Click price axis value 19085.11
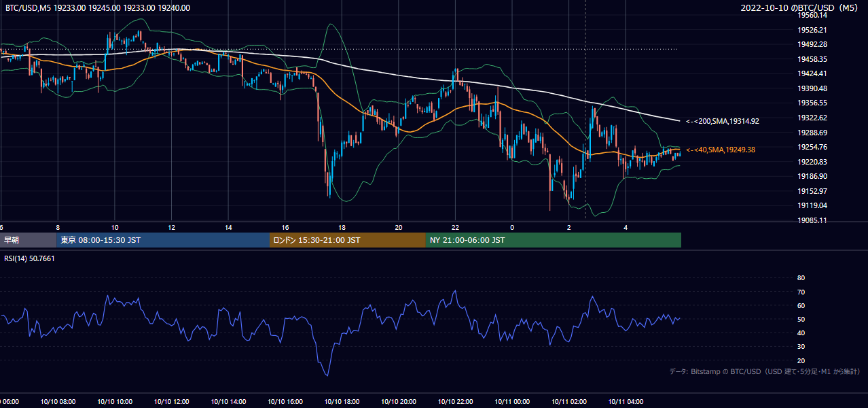Image resolution: width=868 pixels, height=408 pixels. [x=812, y=220]
